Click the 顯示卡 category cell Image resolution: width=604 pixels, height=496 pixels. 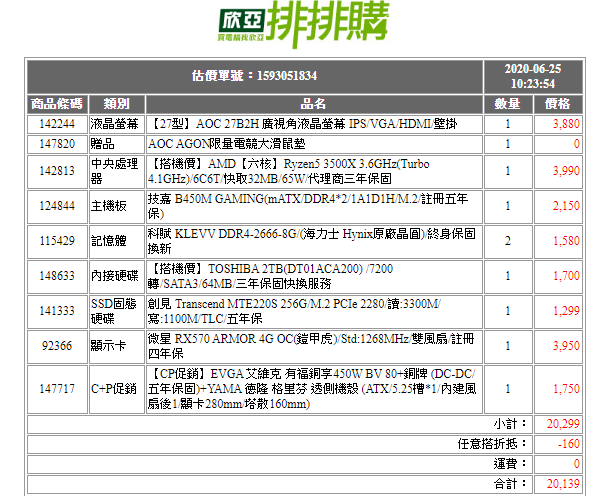tap(117, 347)
